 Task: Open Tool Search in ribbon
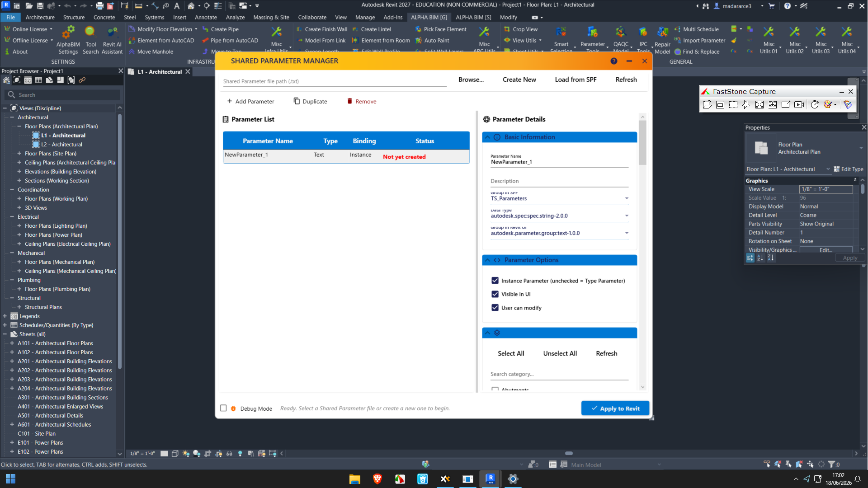click(x=90, y=40)
